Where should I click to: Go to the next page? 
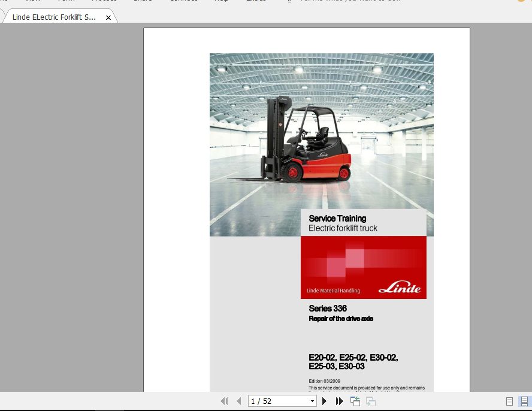[x=324, y=401]
